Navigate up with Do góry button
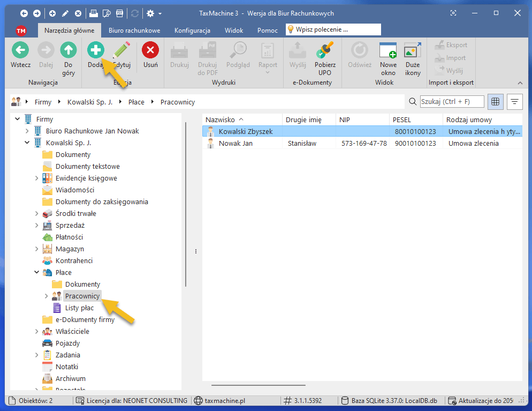 click(68, 51)
